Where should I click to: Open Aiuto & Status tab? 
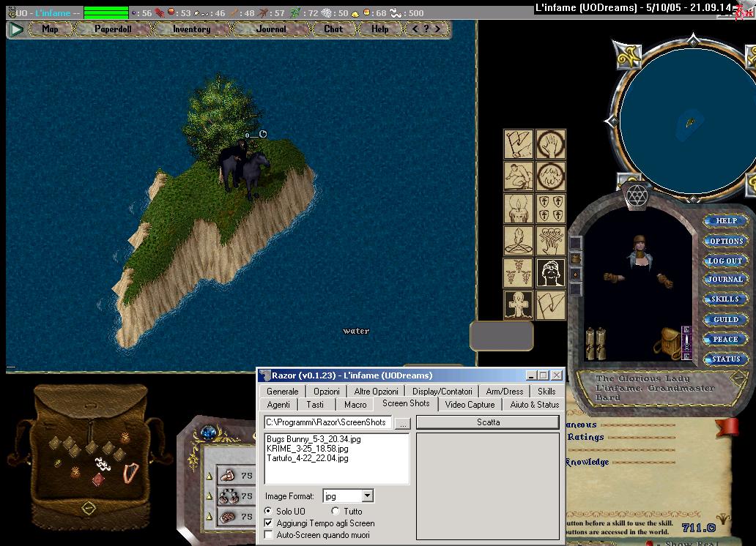pyautogui.click(x=534, y=405)
